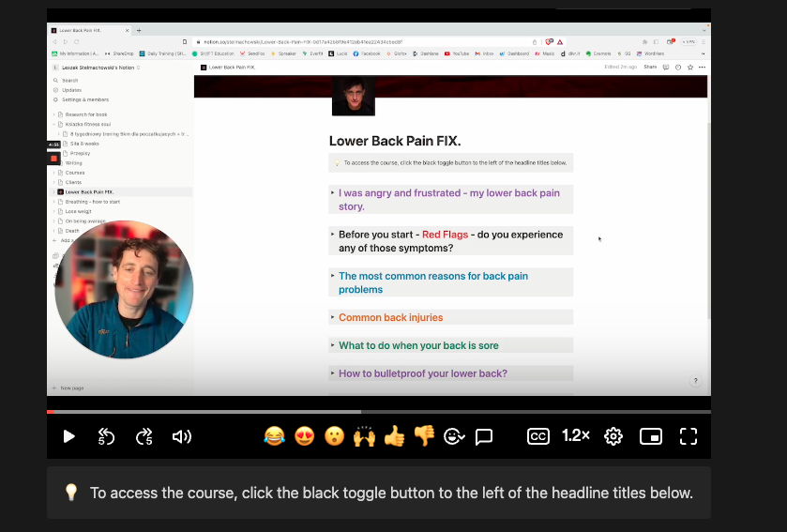Click 'What to do when your back is sore'

coord(418,345)
